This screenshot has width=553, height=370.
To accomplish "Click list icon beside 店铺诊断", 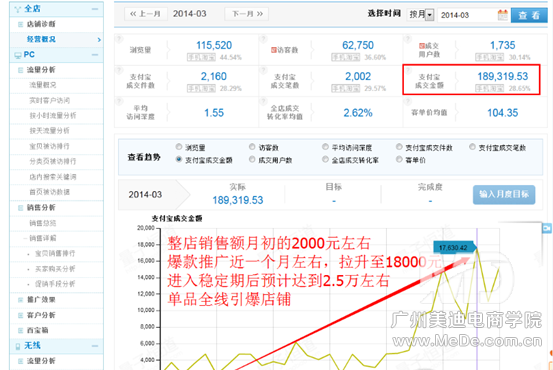I will point(20,24).
